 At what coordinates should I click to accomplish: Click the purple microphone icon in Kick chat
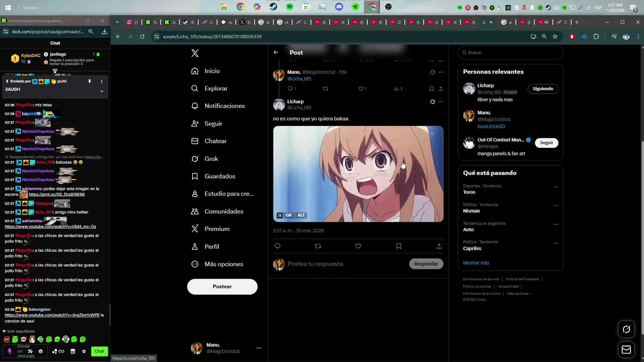point(10,351)
